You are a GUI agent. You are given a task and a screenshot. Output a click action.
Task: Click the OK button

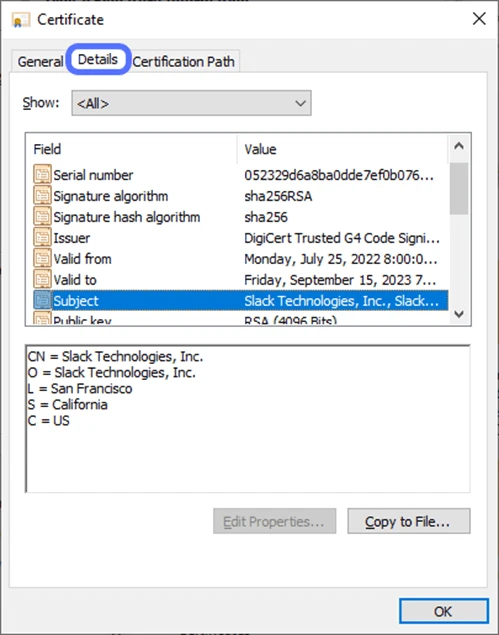(x=444, y=611)
